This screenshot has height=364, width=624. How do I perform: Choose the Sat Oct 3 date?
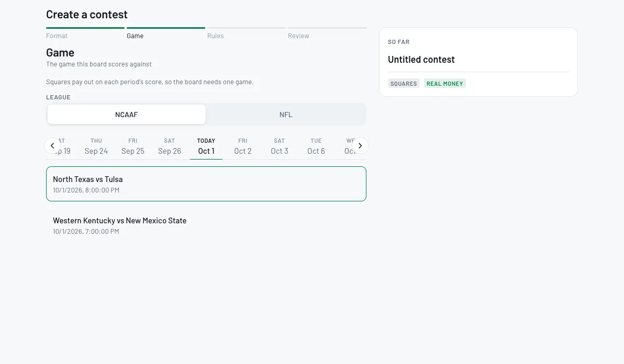click(280, 146)
